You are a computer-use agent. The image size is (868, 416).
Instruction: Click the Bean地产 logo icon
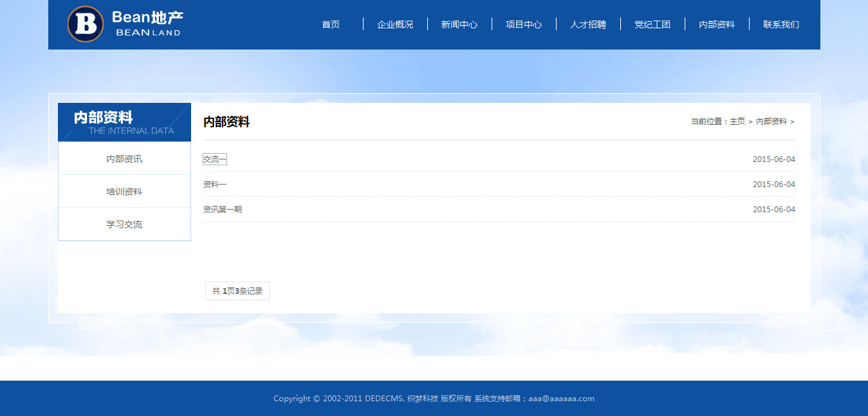(x=86, y=24)
